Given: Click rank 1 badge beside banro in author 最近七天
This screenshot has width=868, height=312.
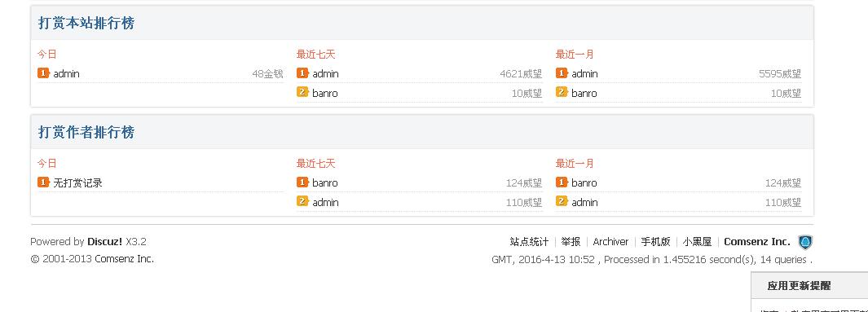Looking at the screenshot, I should click(x=303, y=182).
